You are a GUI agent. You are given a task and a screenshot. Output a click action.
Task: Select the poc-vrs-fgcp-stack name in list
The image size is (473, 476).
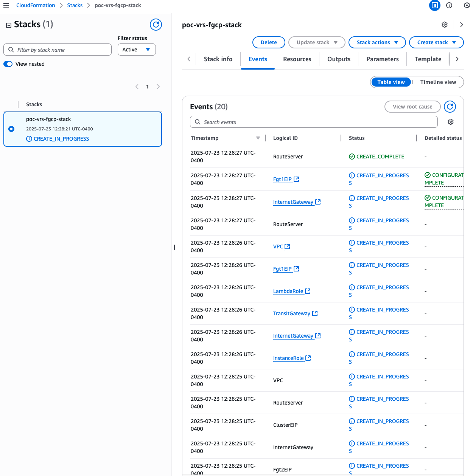click(48, 119)
